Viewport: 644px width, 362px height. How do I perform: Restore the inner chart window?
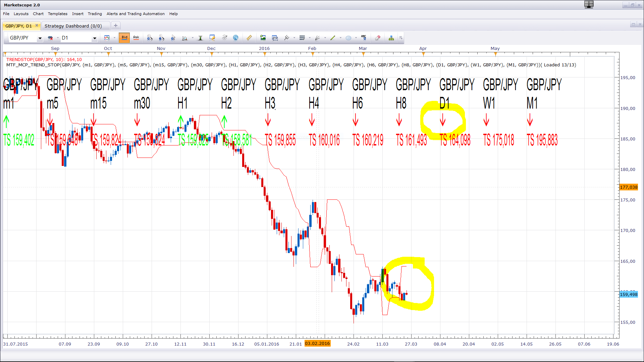click(633, 24)
